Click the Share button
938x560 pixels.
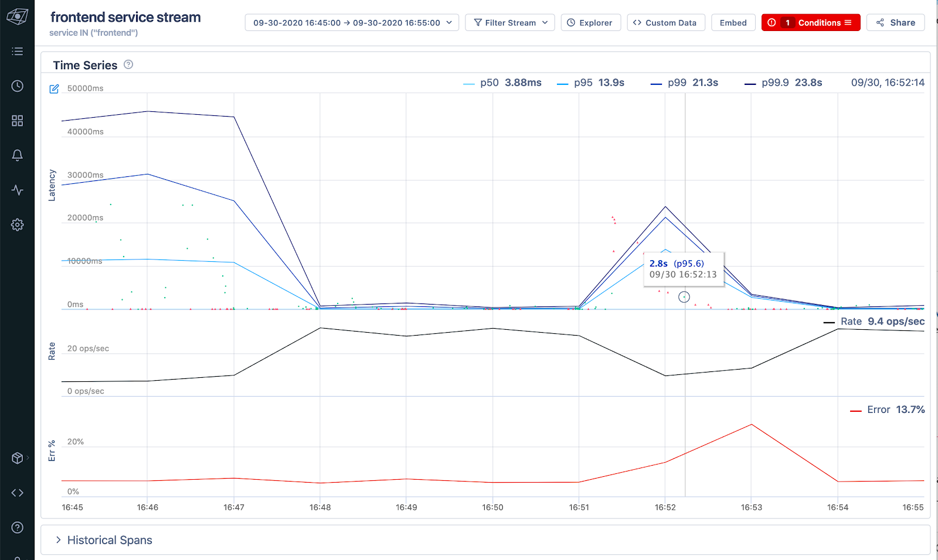click(x=895, y=23)
